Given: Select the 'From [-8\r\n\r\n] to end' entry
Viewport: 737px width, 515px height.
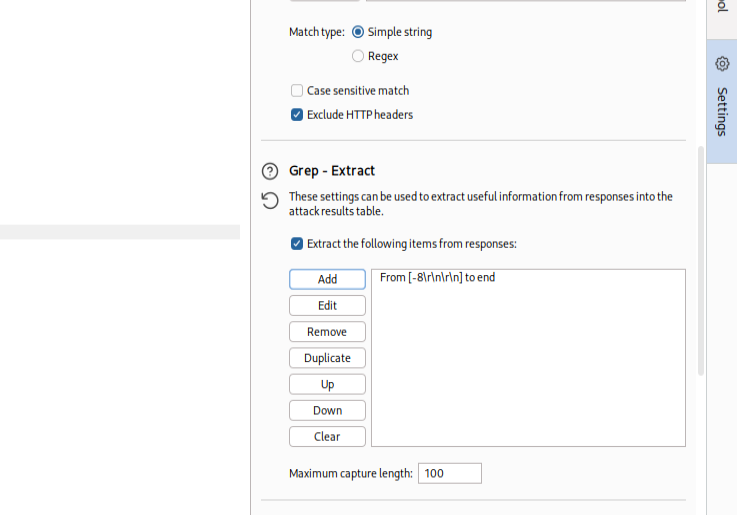Looking at the screenshot, I should click(x=438, y=278).
